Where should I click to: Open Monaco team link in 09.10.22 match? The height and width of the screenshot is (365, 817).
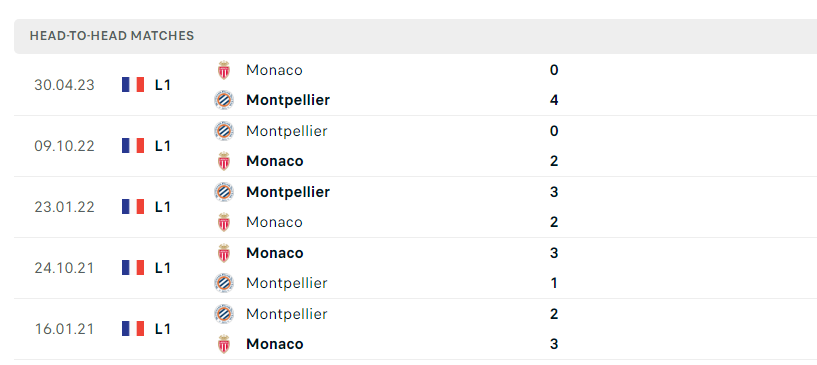275,161
